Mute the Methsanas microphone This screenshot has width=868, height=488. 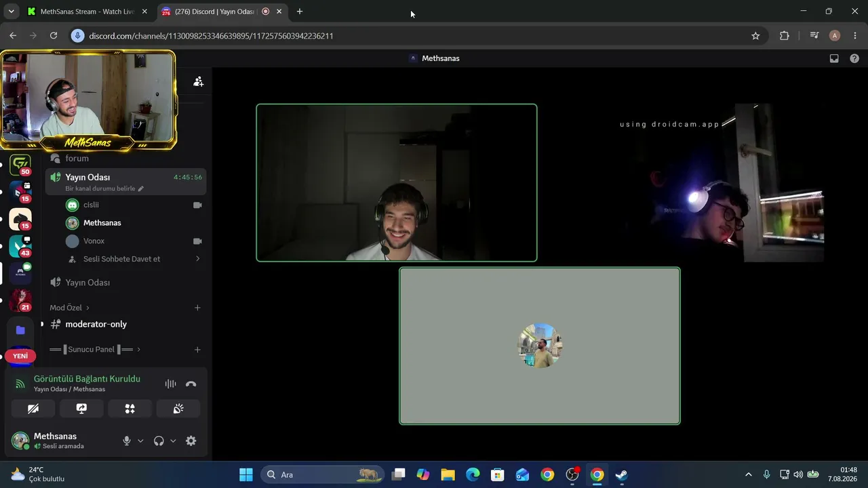(x=127, y=441)
